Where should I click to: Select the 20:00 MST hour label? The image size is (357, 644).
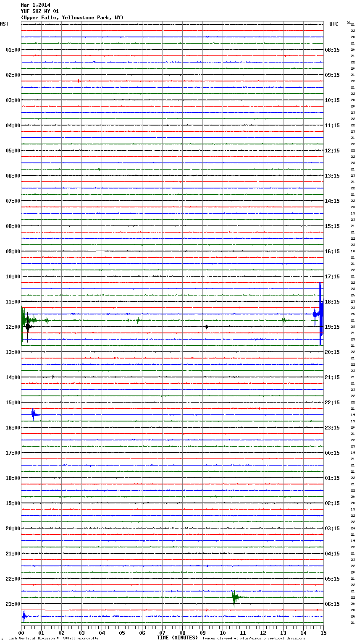click(x=13, y=529)
